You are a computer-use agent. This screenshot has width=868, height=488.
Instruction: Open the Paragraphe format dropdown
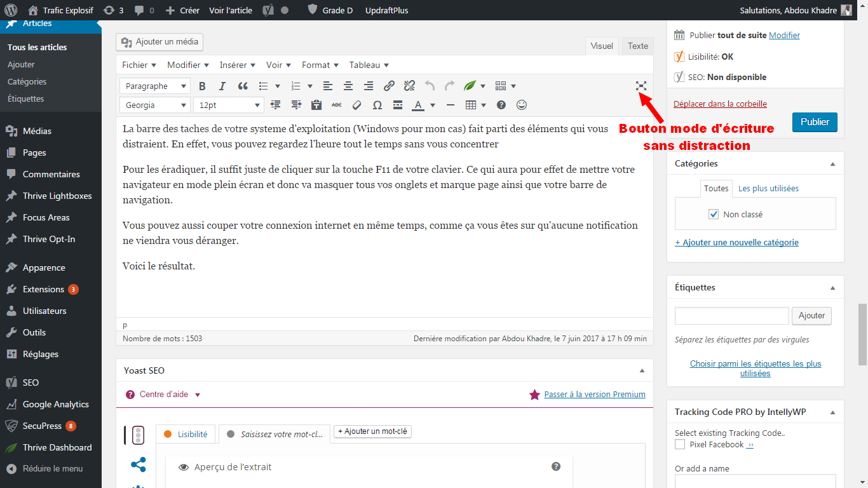pyautogui.click(x=154, y=86)
